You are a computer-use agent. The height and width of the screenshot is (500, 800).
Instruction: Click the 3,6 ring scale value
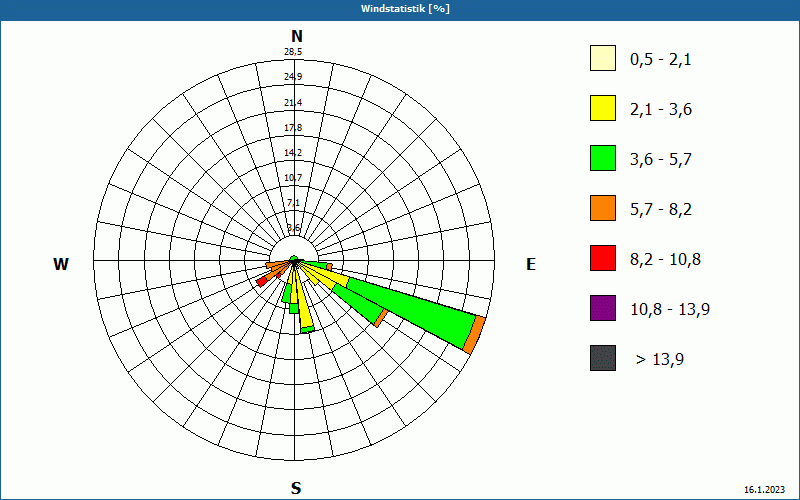click(293, 228)
